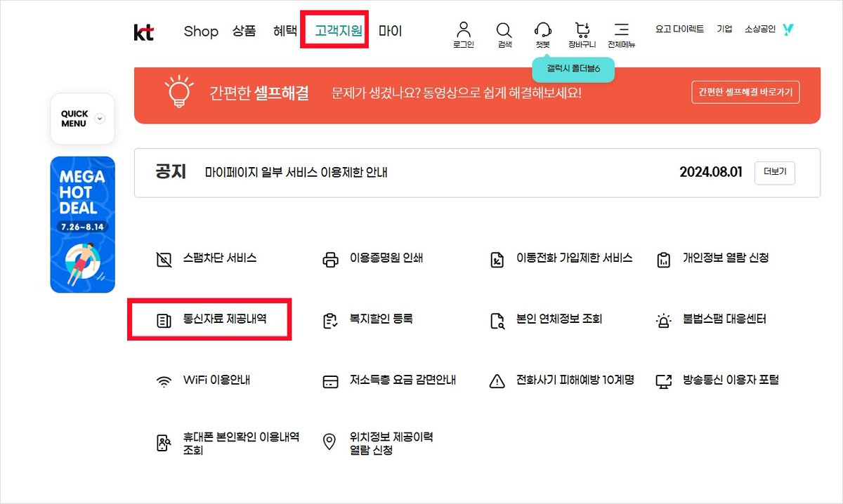Click the 개인정보 열람 신청 icon

(663, 259)
